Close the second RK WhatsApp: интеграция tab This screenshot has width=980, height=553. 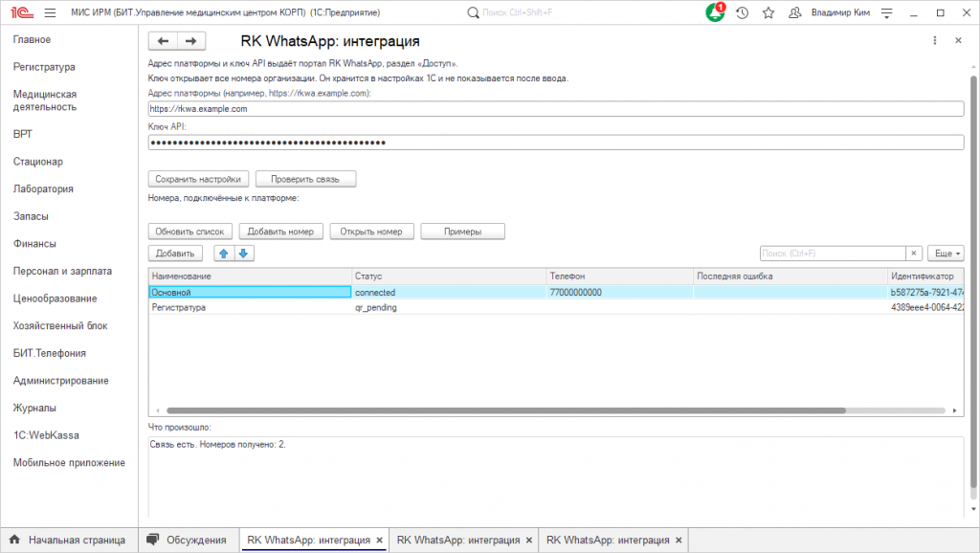(528, 540)
